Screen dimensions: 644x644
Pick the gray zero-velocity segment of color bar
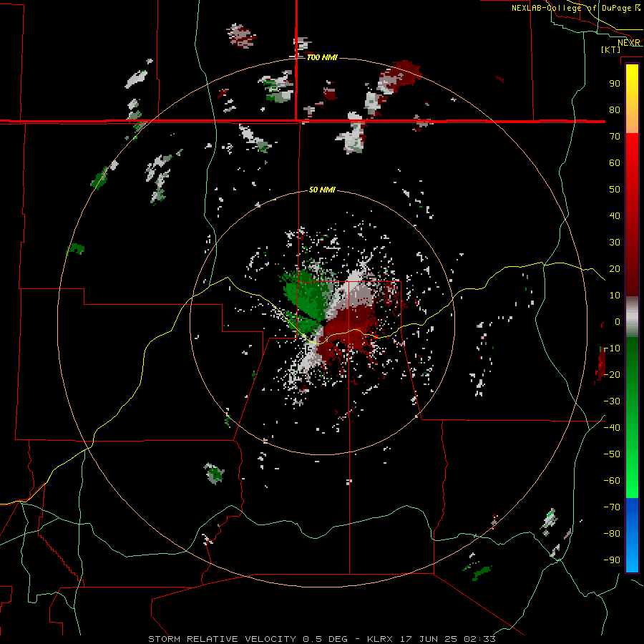tap(632, 317)
